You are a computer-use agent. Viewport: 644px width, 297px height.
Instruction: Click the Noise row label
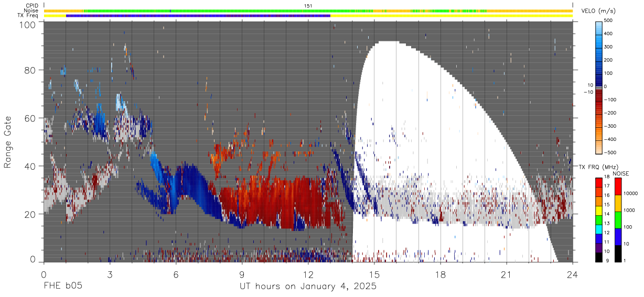point(31,10)
